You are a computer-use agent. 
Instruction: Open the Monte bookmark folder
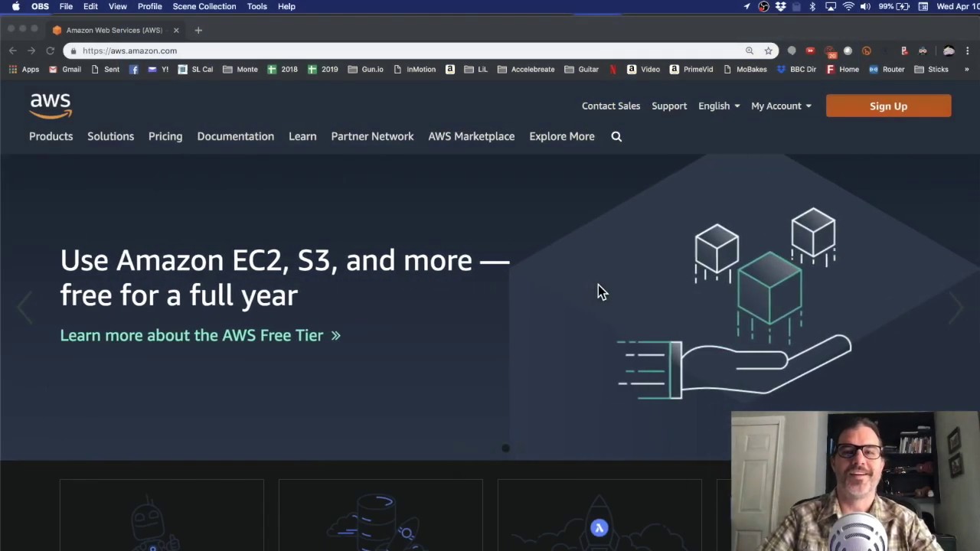(x=240, y=69)
